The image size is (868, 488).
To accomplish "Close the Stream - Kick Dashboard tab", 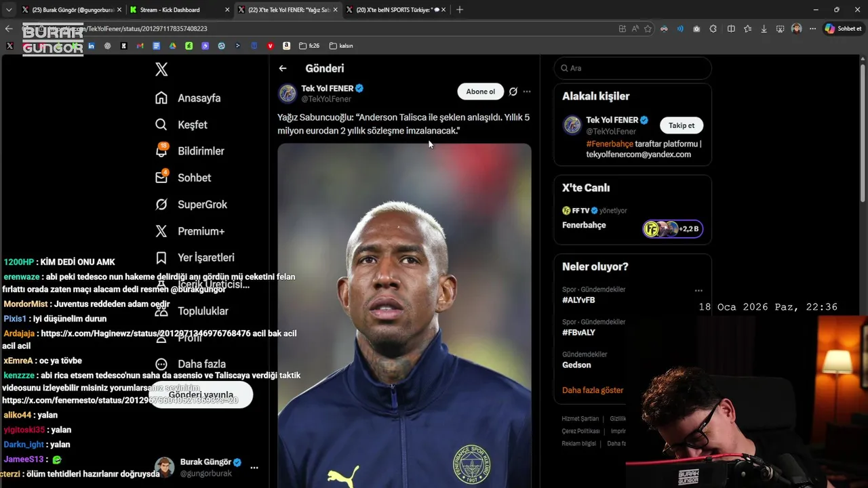I will click(x=226, y=9).
